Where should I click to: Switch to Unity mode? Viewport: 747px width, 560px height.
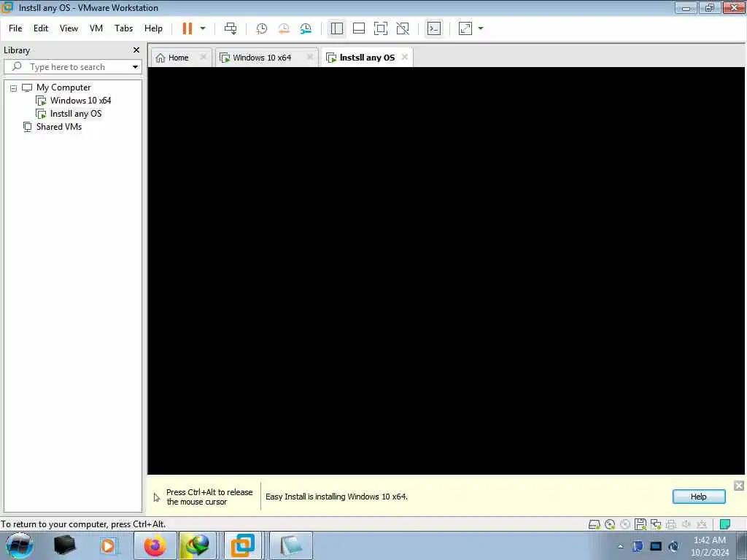tap(403, 28)
